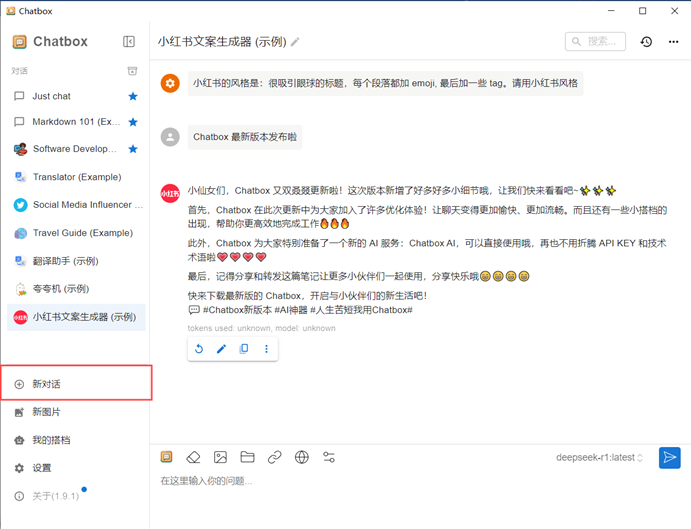Click Chatbox icon in input toolbar

(x=167, y=457)
